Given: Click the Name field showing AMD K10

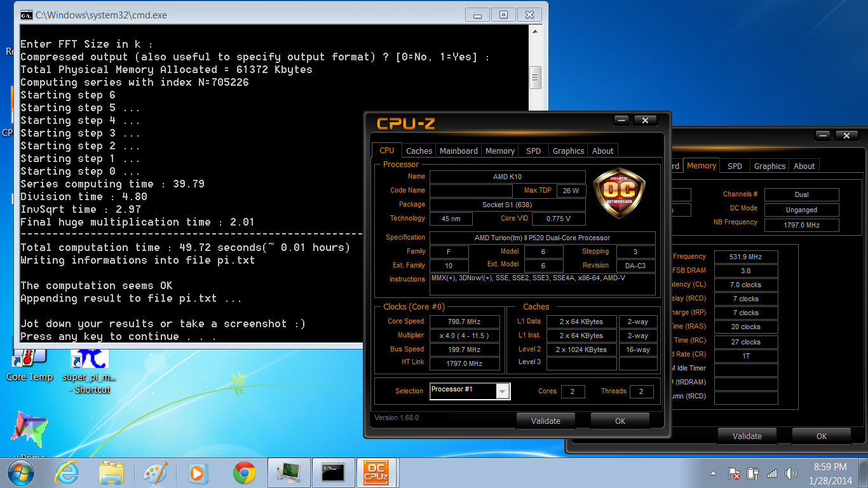Looking at the screenshot, I should pos(508,177).
